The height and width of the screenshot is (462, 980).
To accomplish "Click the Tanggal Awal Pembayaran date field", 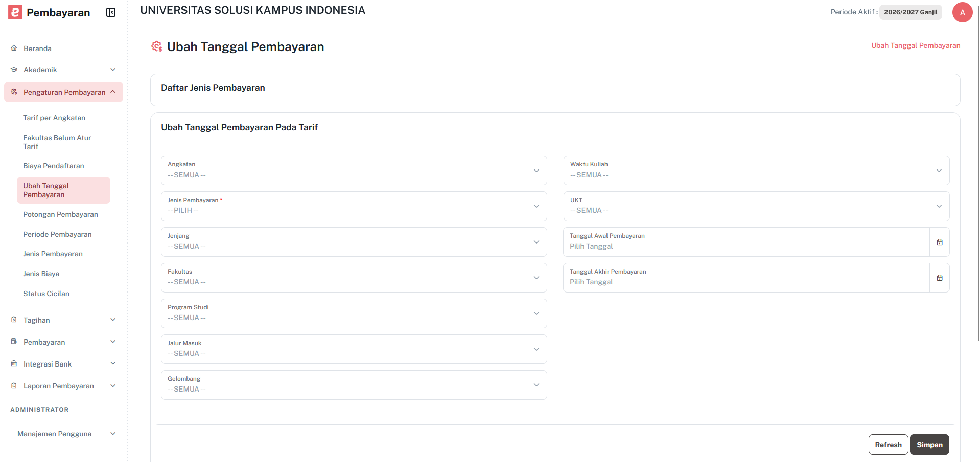I will (746, 242).
